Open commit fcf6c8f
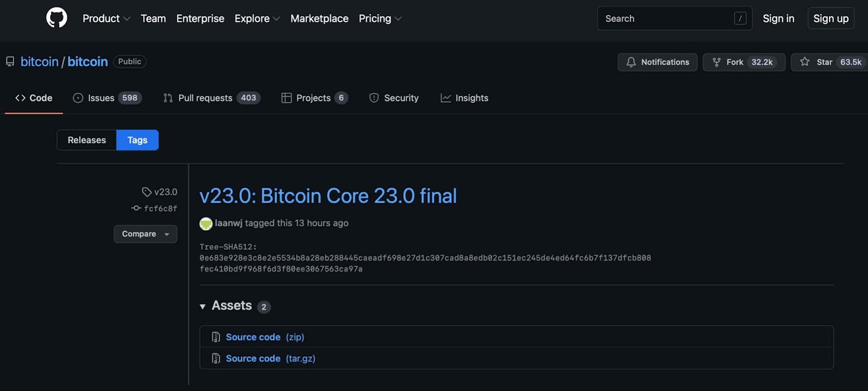 [161, 209]
